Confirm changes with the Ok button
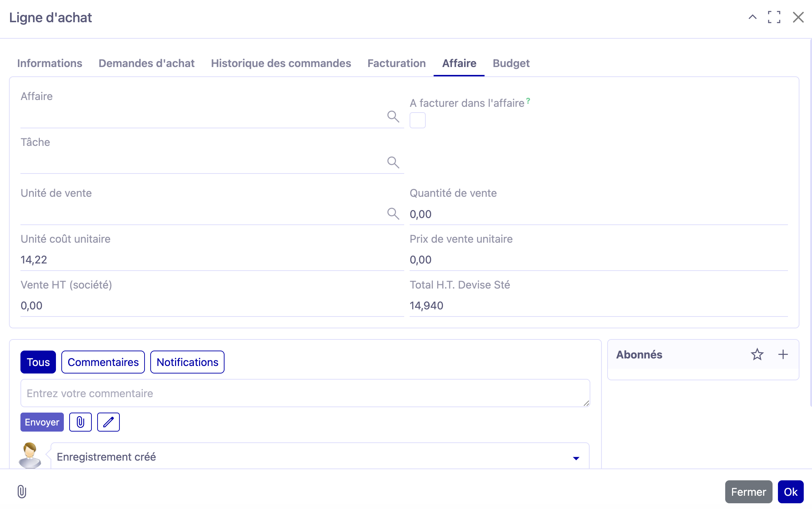This screenshot has width=812, height=509. click(790, 491)
